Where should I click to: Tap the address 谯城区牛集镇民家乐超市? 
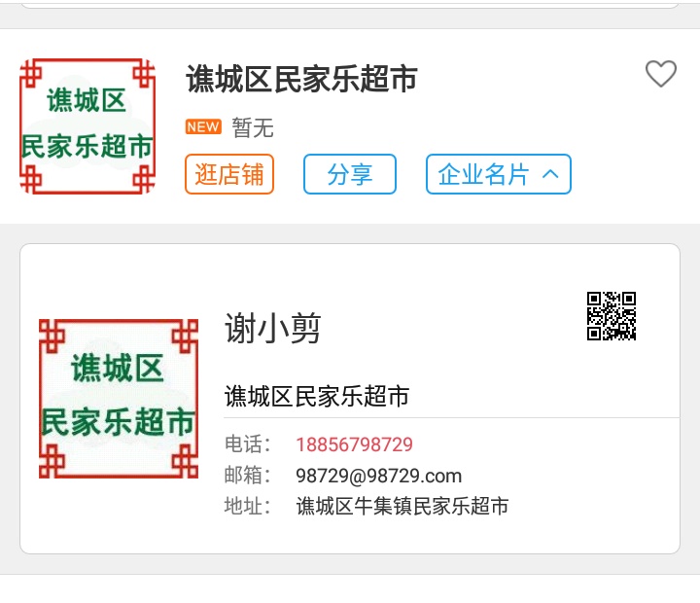pyautogui.click(x=402, y=507)
